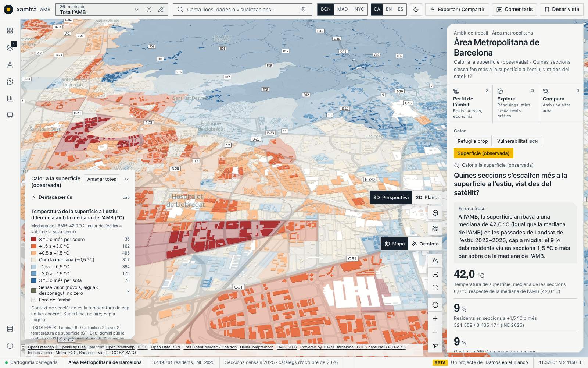Select Refugi a prop tab
This screenshot has height=368, width=588.
click(473, 141)
